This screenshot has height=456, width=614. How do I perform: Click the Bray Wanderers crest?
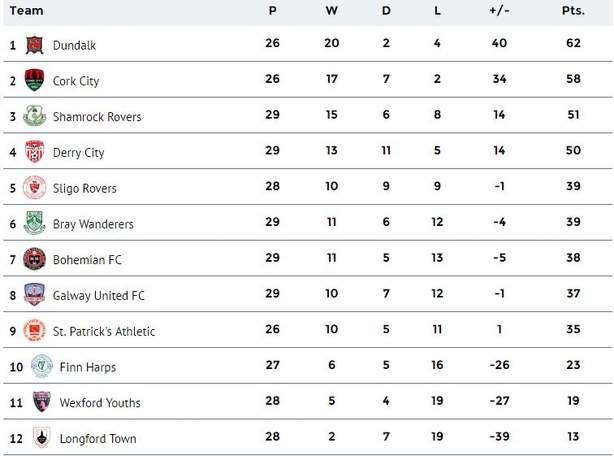tap(34, 223)
